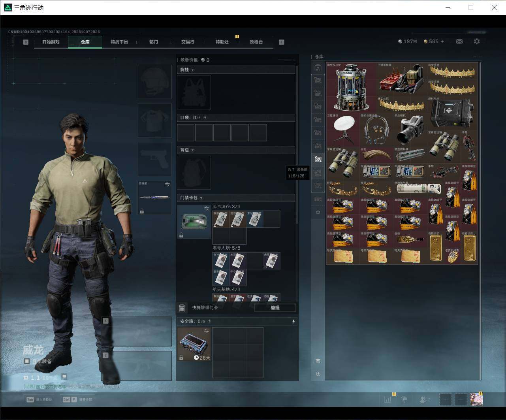Select the 卫星通信 satellite dish item
The height and width of the screenshot is (420, 506).
[343, 130]
